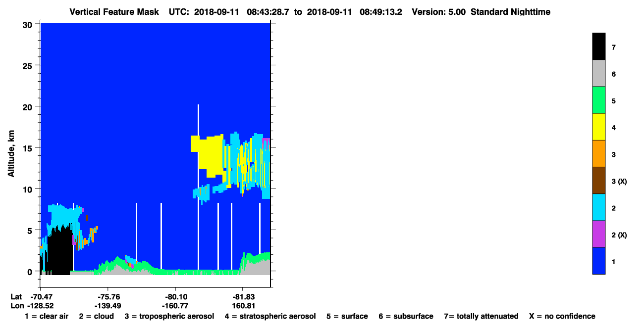Click the latitude value '-81.83'

[x=243, y=297]
